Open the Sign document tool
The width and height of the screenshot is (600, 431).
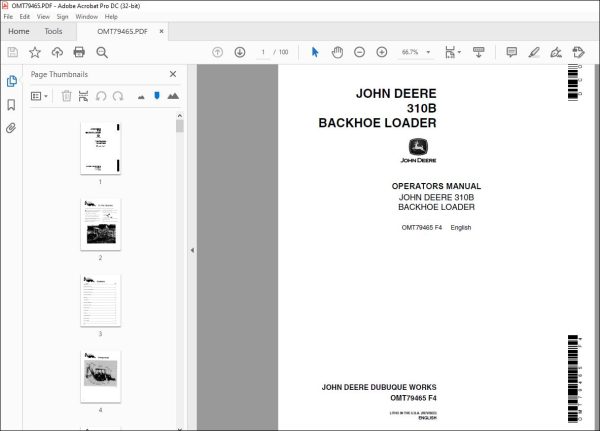click(x=556, y=52)
